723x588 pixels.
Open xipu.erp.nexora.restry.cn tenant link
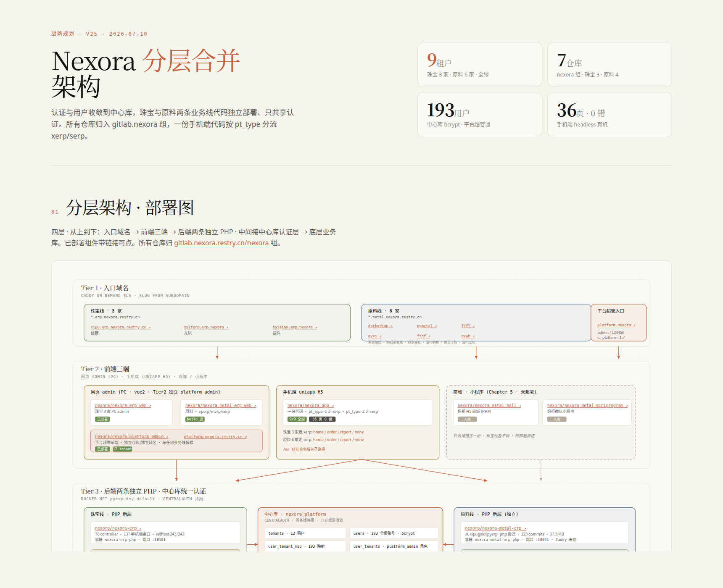click(121, 327)
